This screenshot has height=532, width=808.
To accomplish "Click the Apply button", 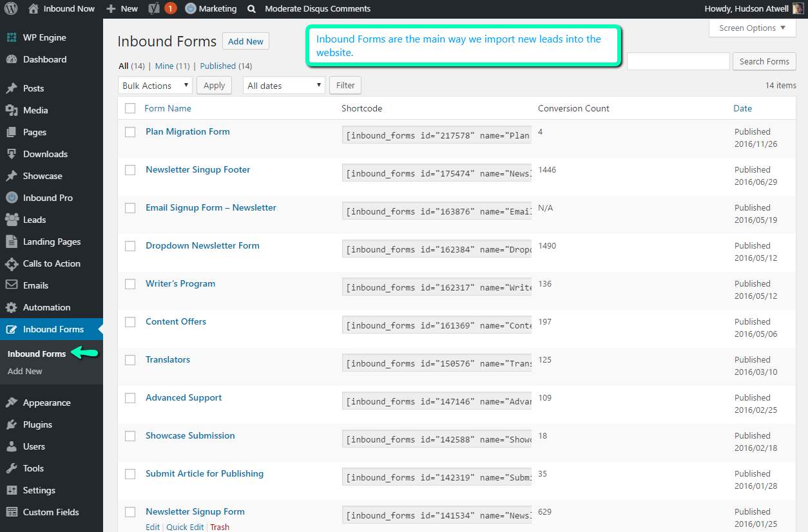I will (215, 85).
